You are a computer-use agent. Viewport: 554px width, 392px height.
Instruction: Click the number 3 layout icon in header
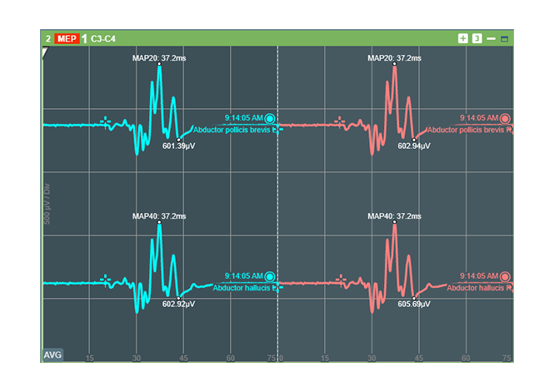pyautogui.click(x=477, y=38)
